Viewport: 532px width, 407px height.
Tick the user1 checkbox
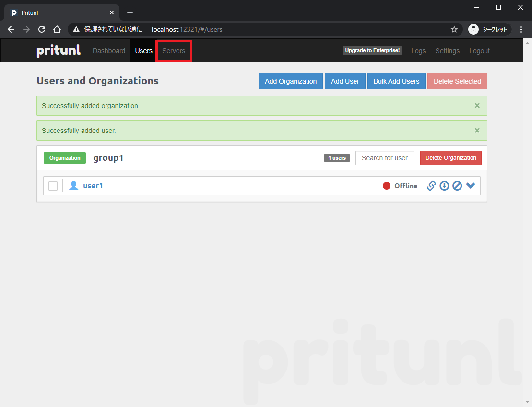coord(53,186)
